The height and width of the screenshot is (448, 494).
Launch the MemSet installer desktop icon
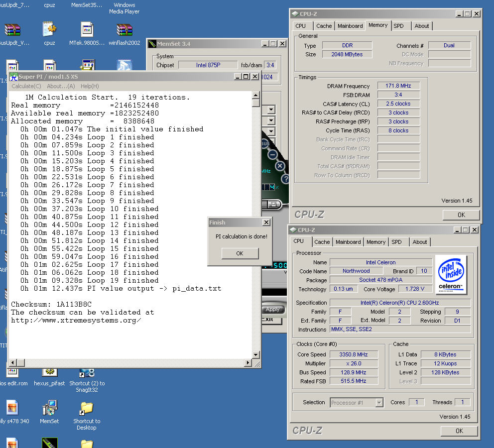49,408
